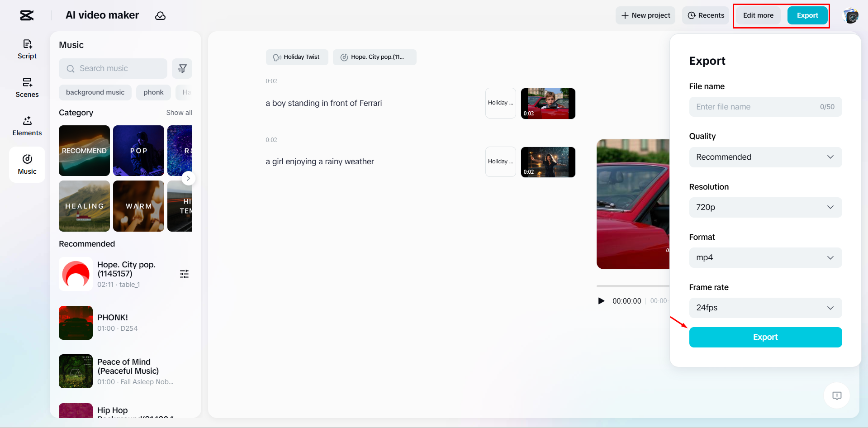868x428 pixels.
Task: Select the Music sidebar icon
Action: click(27, 164)
